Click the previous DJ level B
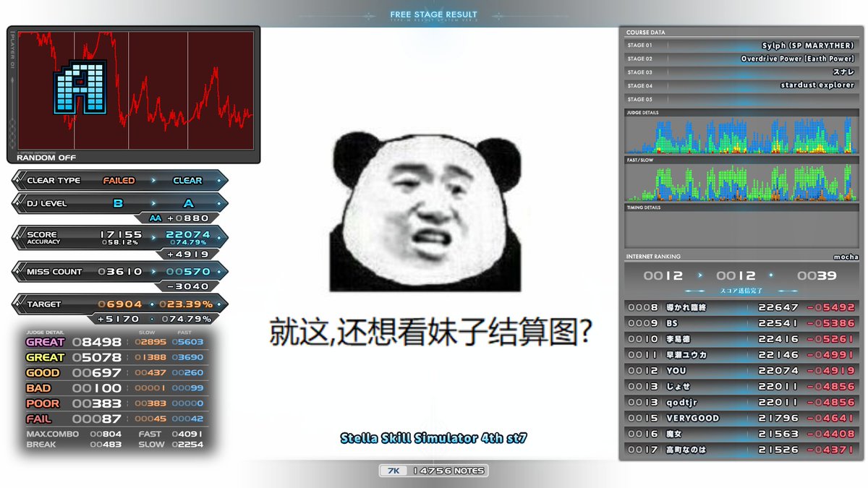 click(118, 203)
